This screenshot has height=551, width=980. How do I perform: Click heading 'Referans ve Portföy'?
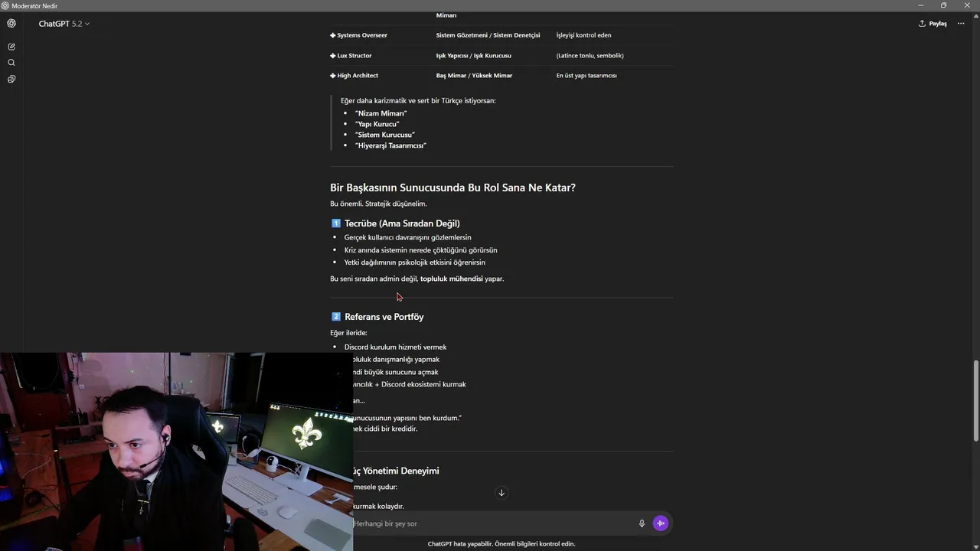(384, 317)
